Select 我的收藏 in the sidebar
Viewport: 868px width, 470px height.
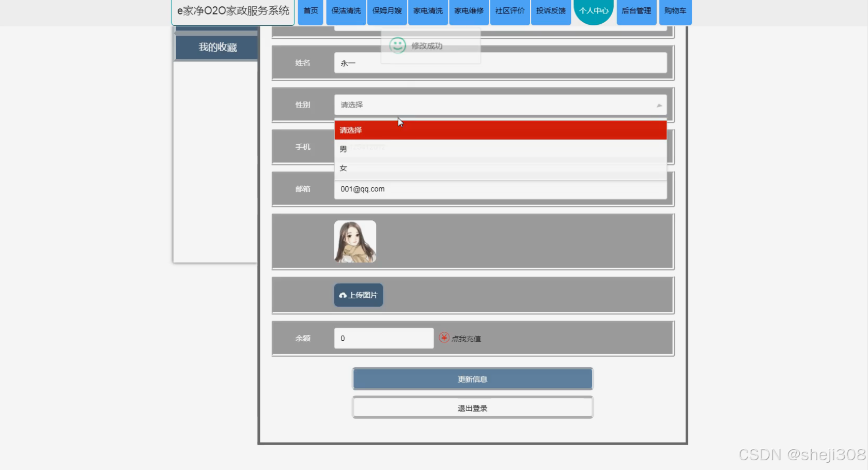[217, 47]
